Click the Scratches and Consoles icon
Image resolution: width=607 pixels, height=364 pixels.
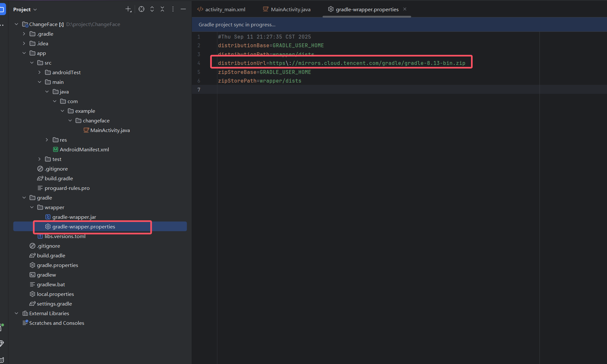[25, 323]
